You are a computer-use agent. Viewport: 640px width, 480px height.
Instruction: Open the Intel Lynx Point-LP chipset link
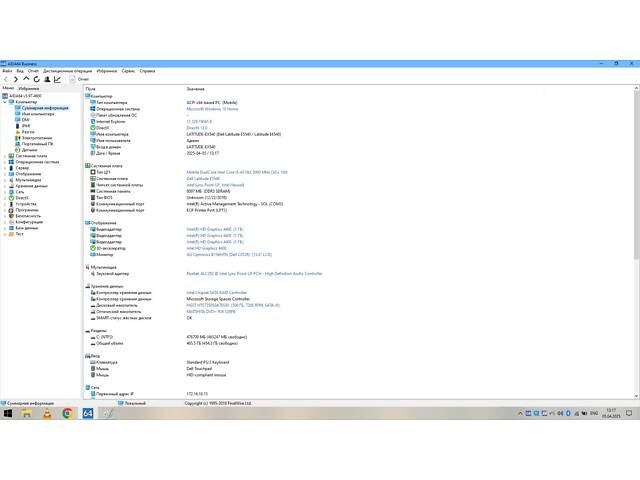(x=215, y=185)
